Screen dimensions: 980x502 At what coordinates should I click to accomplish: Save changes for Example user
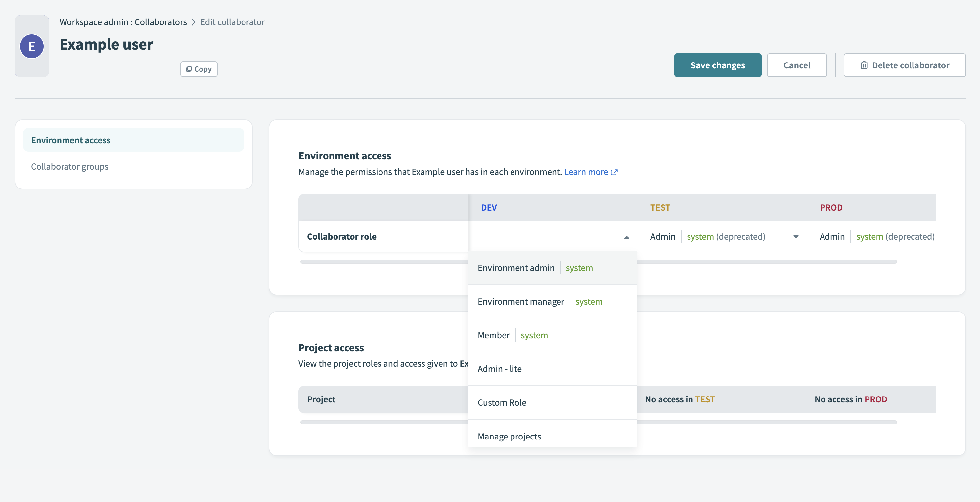718,65
